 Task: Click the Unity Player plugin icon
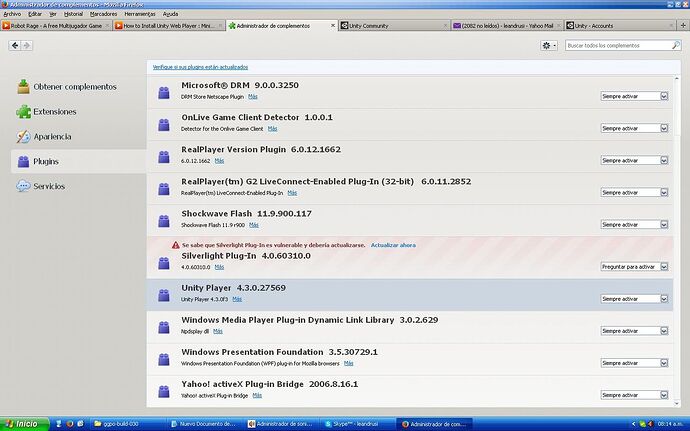coord(164,295)
